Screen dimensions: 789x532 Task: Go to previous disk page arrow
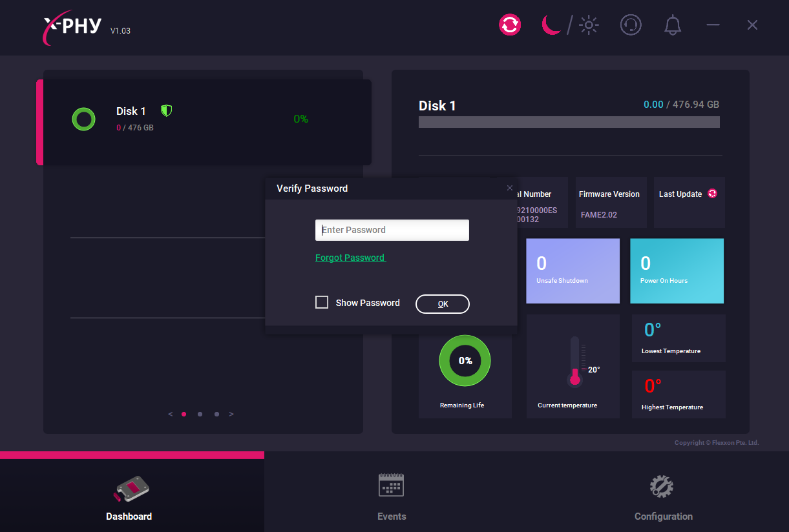coord(171,414)
